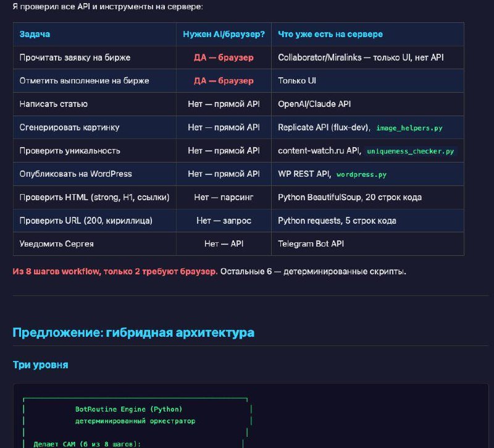Viewport: 494px width, 448px height.
Task: Click the 'Replicate API (flux-dev),' text
Action: (x=324, y=127)
